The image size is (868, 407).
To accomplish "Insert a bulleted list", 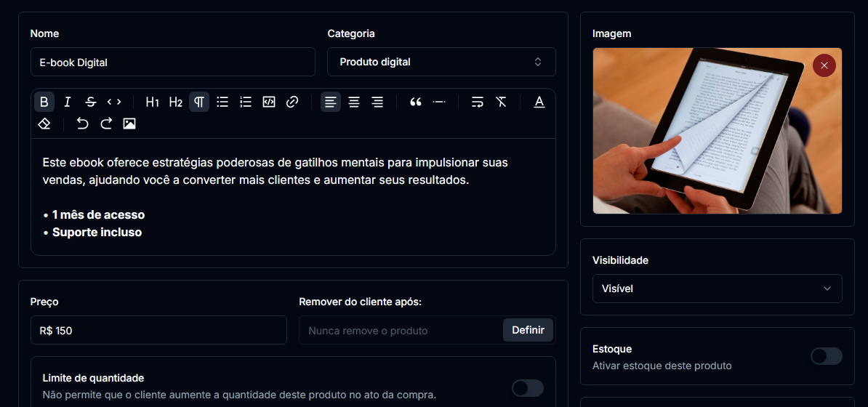I will (222, 102).
